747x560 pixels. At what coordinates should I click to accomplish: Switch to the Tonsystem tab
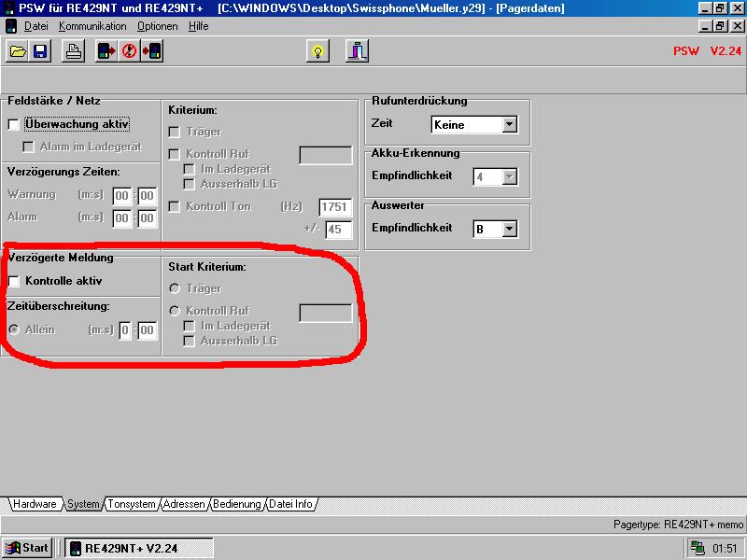[132, 504]
